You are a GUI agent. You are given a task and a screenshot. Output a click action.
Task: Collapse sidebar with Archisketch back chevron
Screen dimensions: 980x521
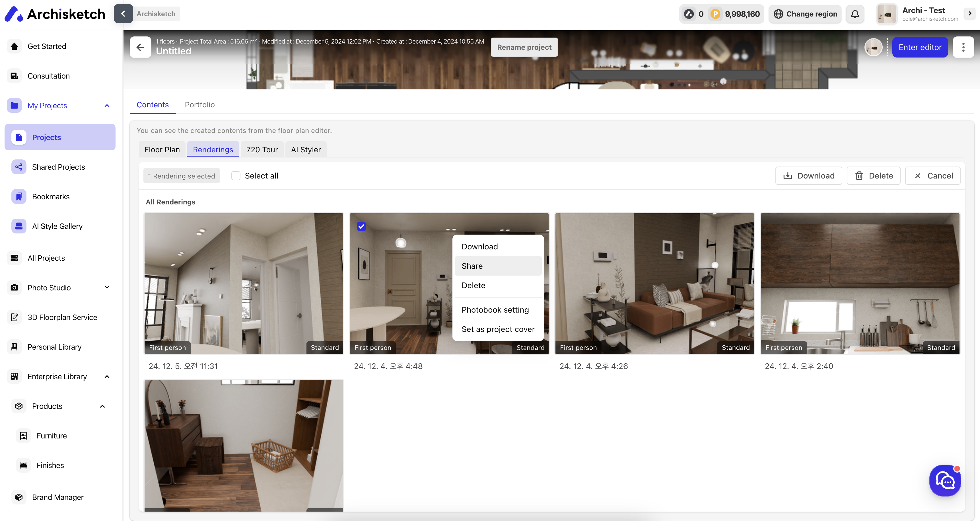[123, 14]
